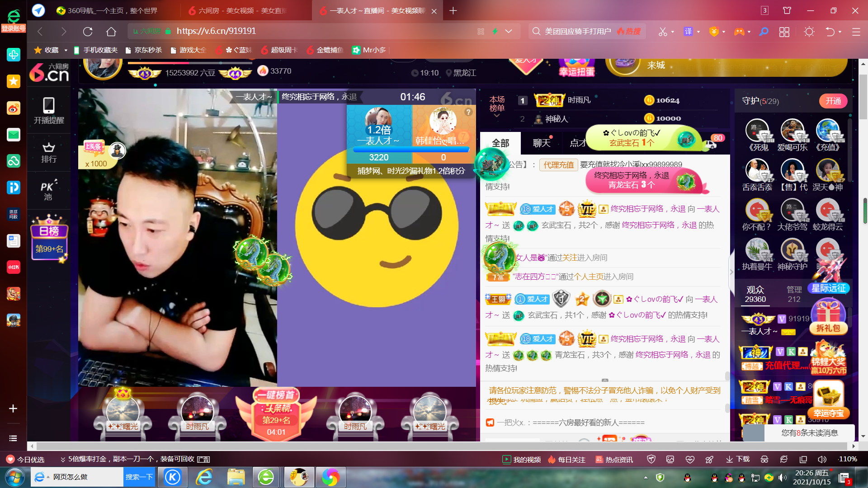Click the 一键榜首 button

click(x=276, y=395)
